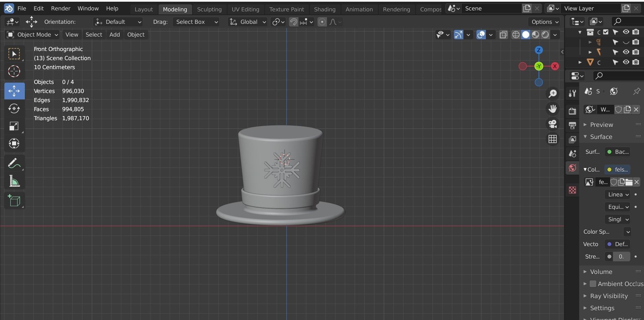Click the Surface shader button
This screenshot has width=644, height=320.
[x=617, y=152]
